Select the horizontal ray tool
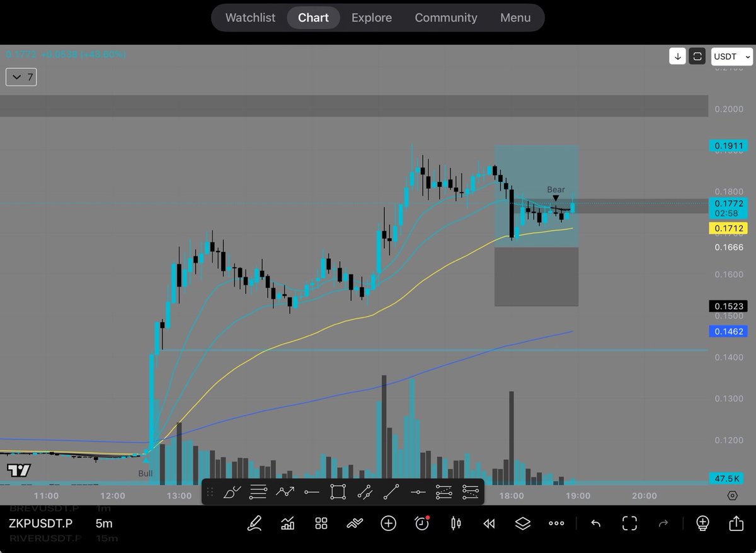Viewport: 756px width, 553px height. 311,491
